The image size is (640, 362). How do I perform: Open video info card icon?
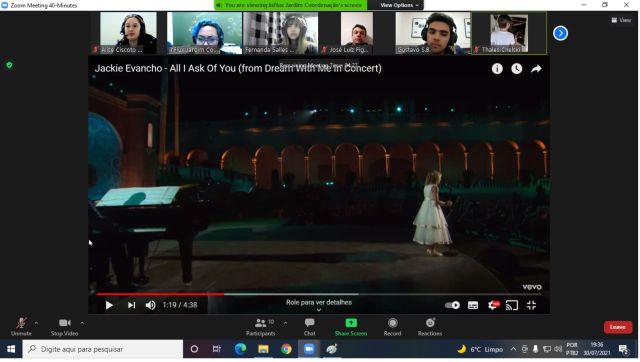coord(497,69)
